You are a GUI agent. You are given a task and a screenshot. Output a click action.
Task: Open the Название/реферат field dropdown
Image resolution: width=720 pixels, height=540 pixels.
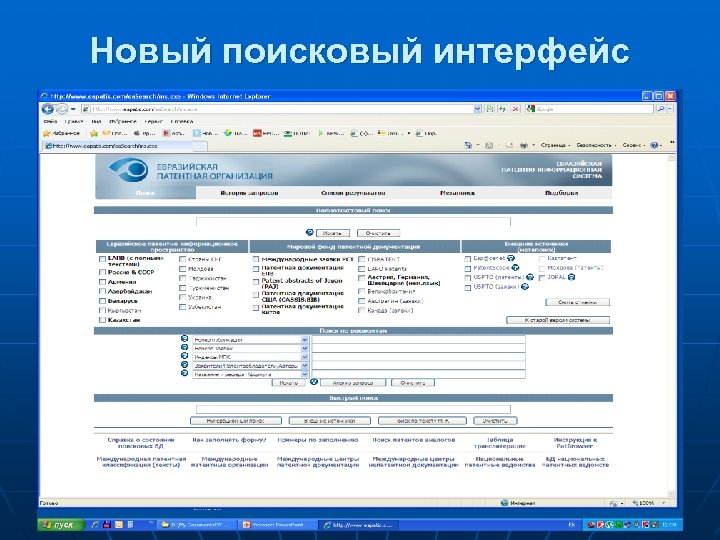304,375
